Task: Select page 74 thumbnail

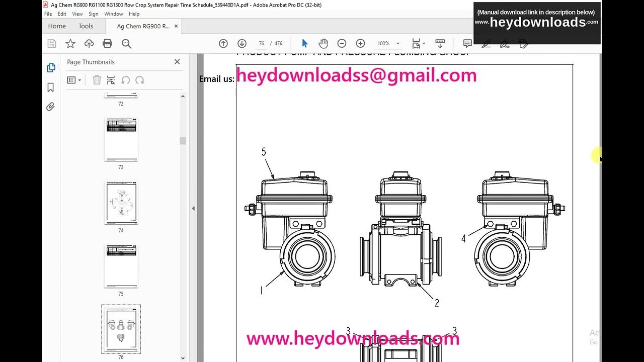Action: [x=121, y=203]
